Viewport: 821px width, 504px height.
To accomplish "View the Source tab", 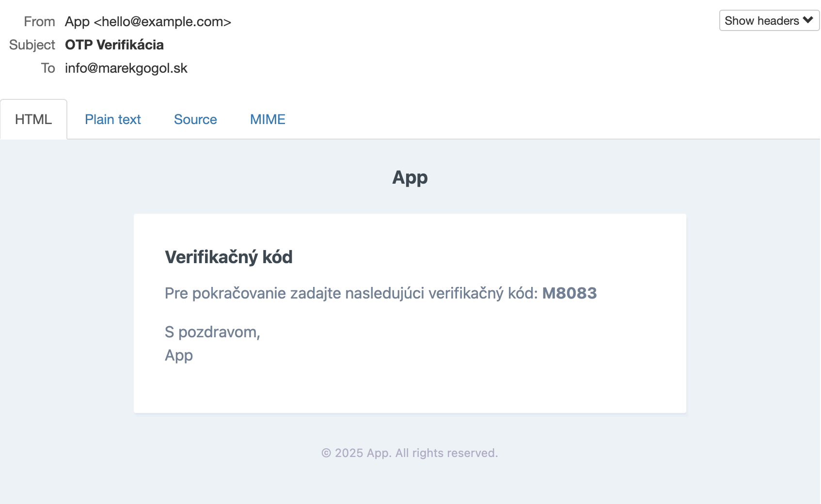I will [x=195, y=119].
